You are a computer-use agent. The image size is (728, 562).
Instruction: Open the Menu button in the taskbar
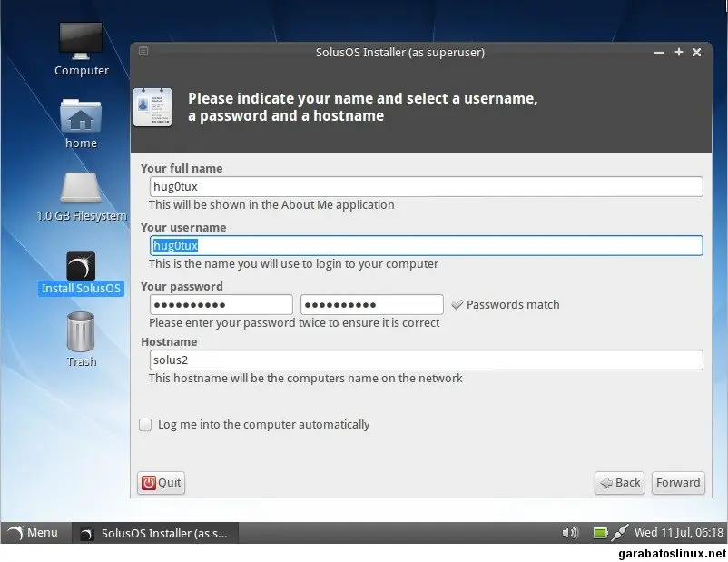34,533
